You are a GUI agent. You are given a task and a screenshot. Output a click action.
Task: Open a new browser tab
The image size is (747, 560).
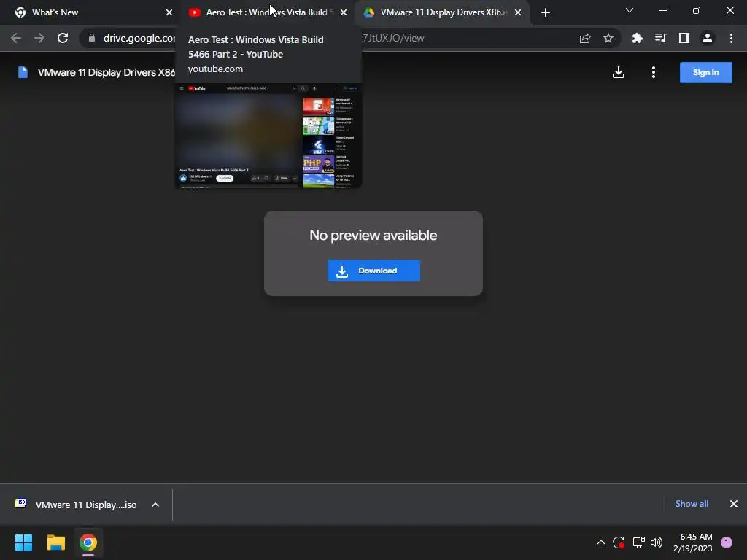[x=546, y=12]
